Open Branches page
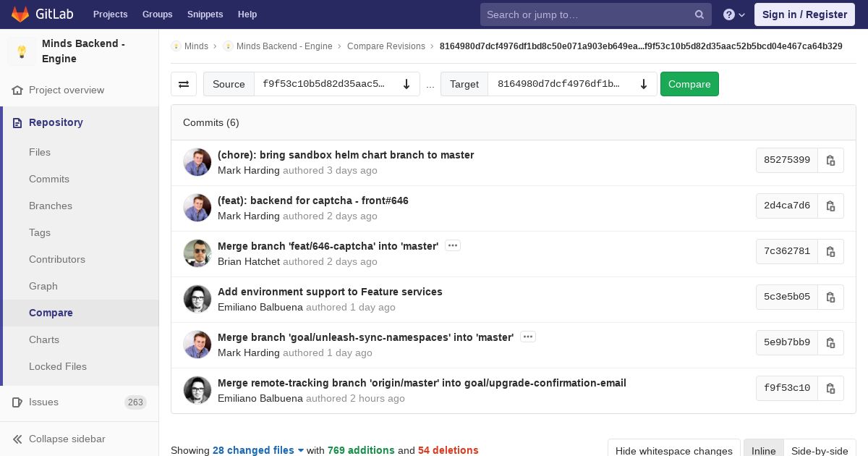The height and width of the screenshot is (456, 868). tap(51, 206)
